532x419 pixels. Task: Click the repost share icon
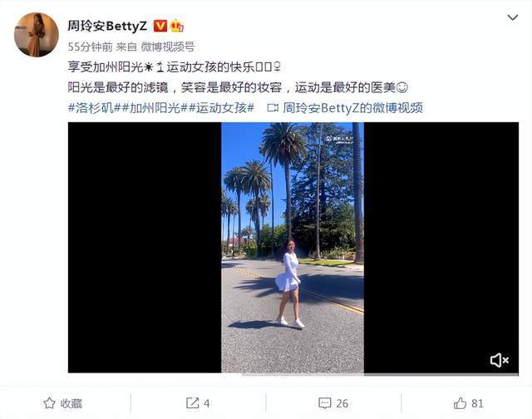192,403
